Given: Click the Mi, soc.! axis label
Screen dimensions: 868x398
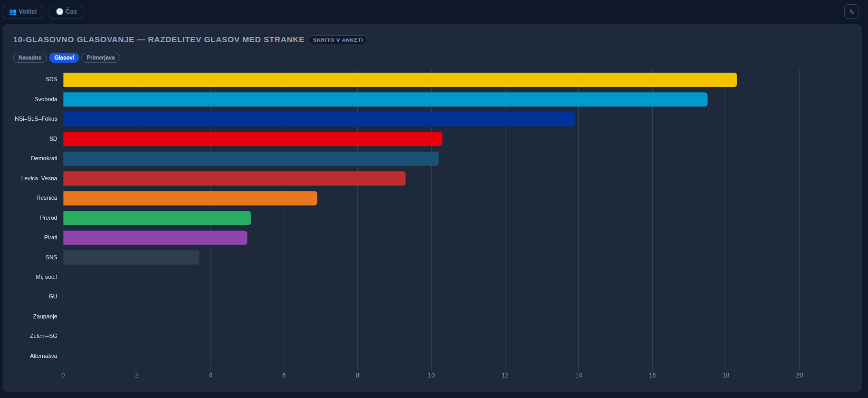Looking at the screenshot, I should coord(46,277).
